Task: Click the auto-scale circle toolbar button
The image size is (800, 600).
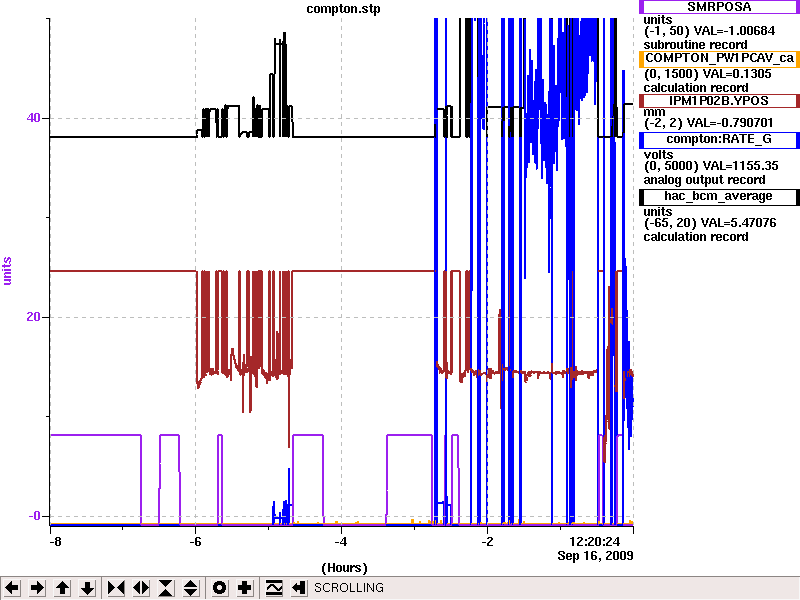Action: point(220,588)
